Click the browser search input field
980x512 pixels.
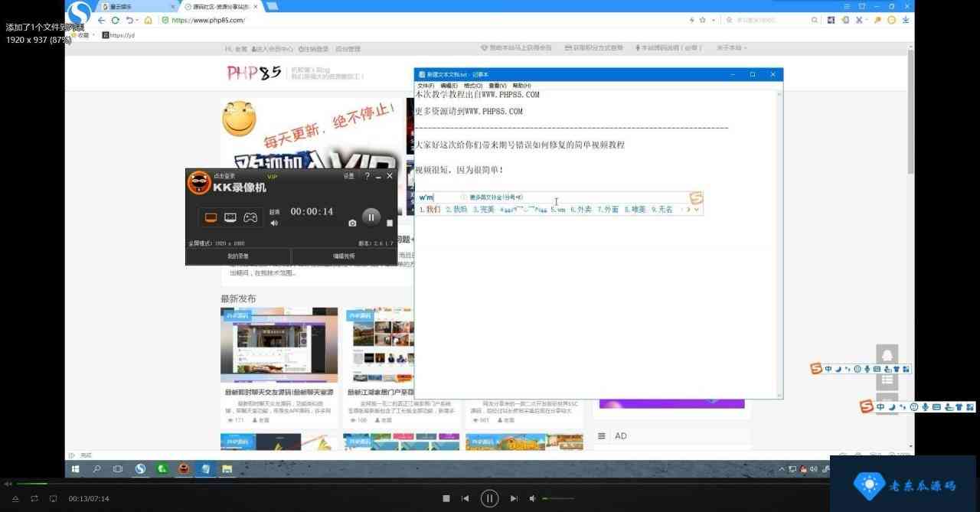click(769, 20)
